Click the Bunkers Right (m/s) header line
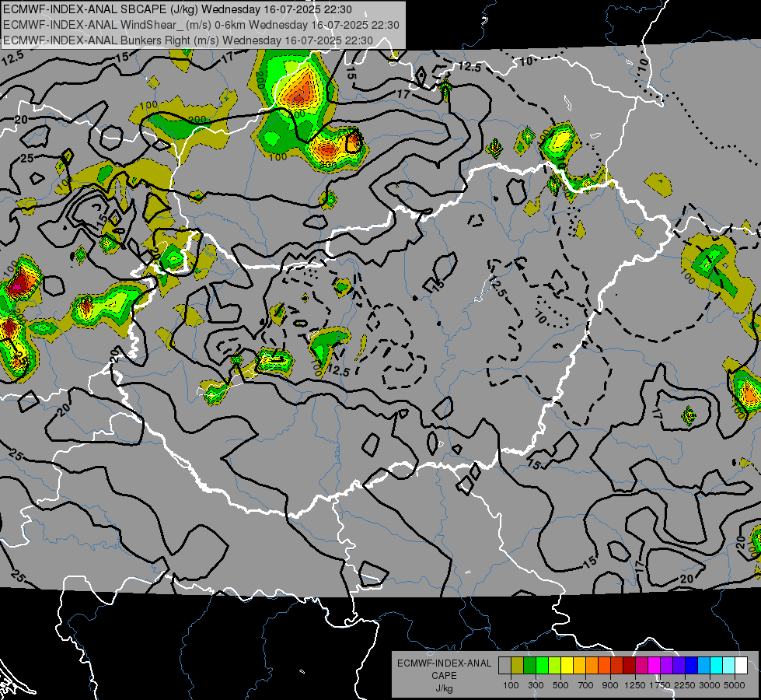Screen dimensions: 761x700 (x=188, y=40)
